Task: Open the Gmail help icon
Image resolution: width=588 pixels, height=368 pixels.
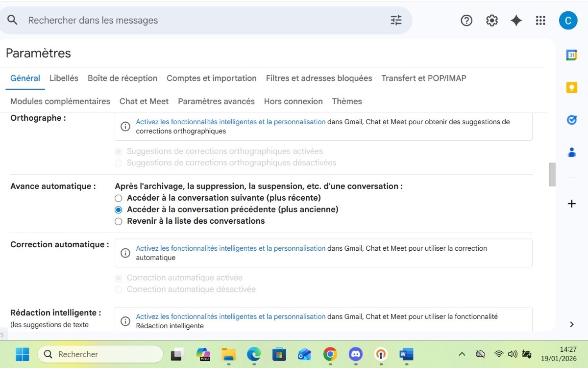Action: tap(466, 20)
